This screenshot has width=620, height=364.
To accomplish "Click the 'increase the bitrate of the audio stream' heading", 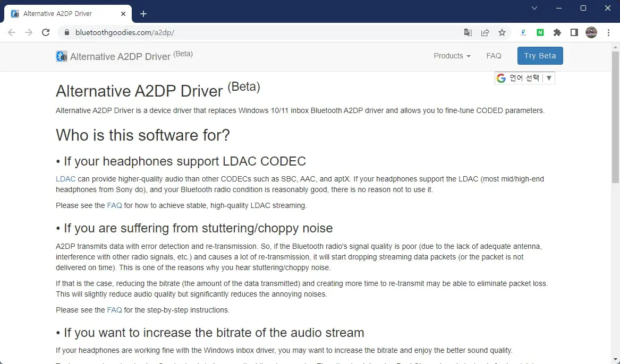I will coord(209,332).
